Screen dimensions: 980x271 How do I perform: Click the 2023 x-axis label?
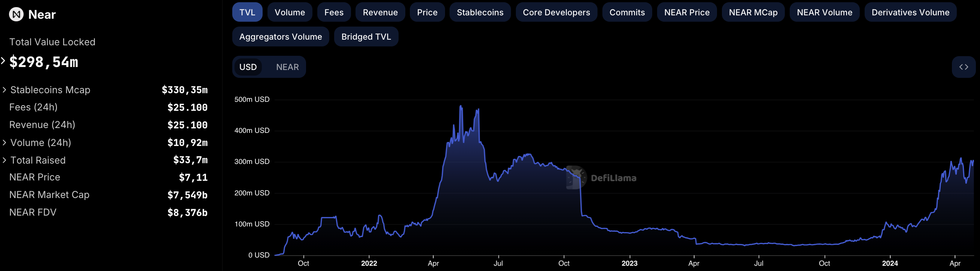pyautogui.click(x=630, y=264)
